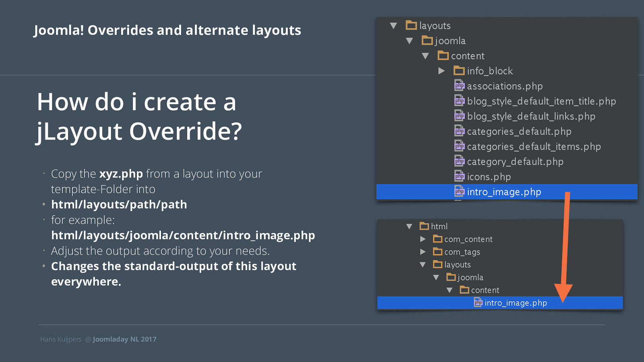
Task: Click the html folder icon
Action: pyautogui.click(x=424, y=226)
